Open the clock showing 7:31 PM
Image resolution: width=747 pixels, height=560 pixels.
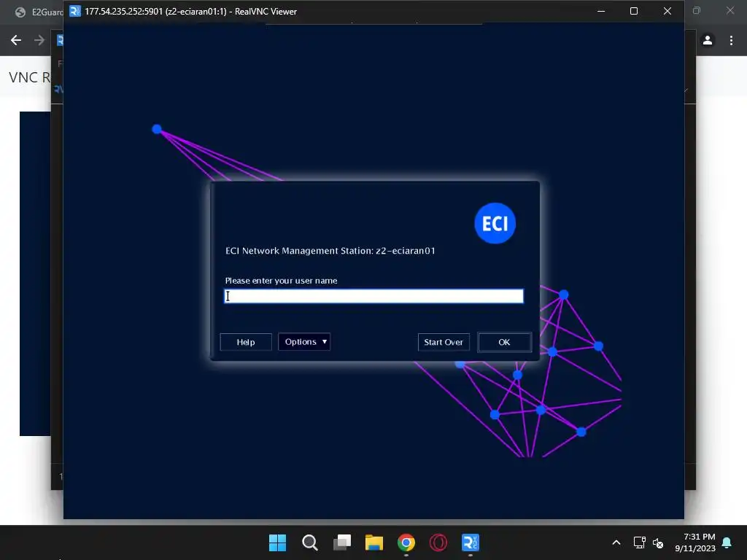pyautogui.click(x=695, y=542)
